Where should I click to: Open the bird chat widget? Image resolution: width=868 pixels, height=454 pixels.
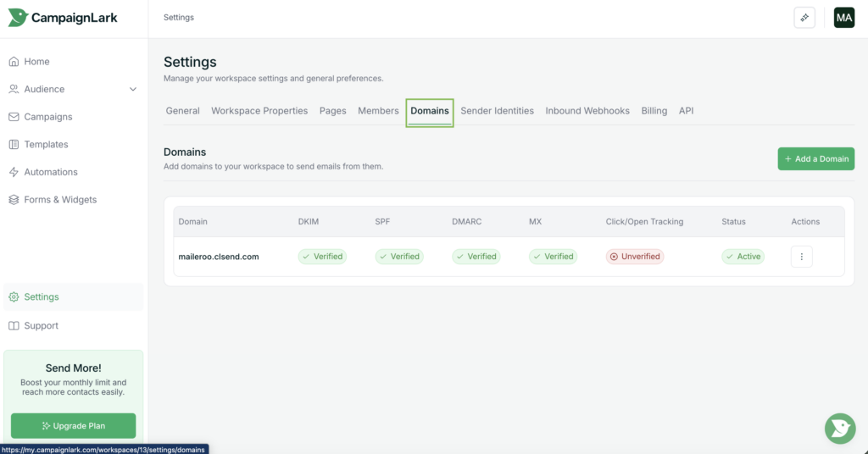839,429
